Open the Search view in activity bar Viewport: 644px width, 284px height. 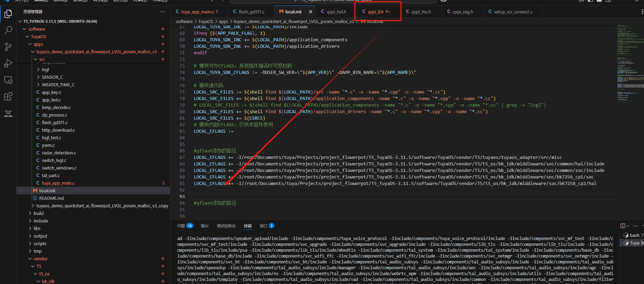(8, 30)
